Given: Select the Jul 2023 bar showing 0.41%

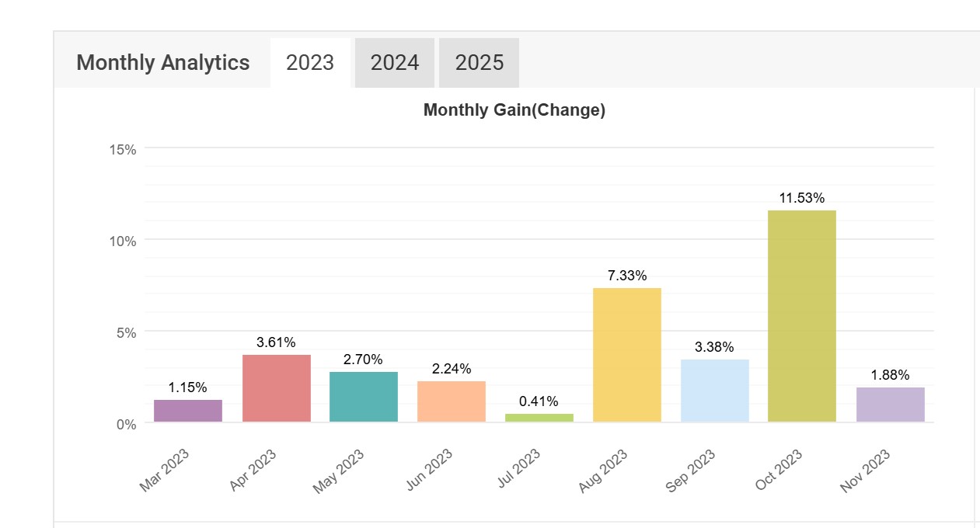Looking at the screenshot, I should [539, 417].
